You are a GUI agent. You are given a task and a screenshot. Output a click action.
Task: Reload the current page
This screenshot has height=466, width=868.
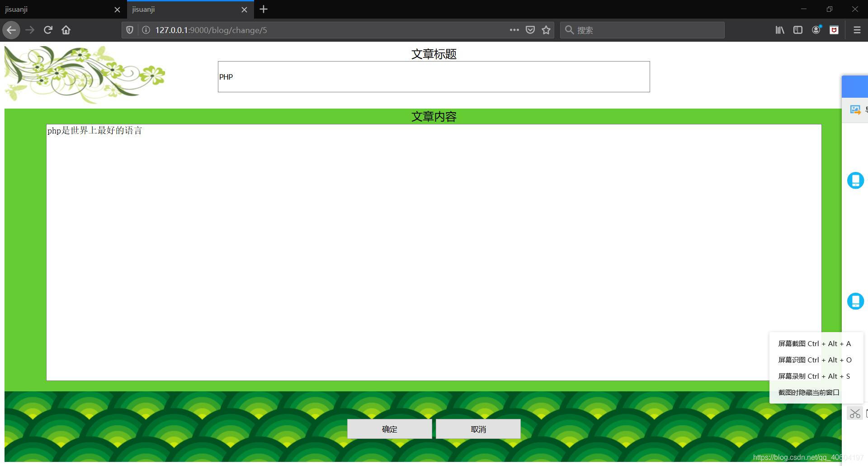[x=48, y=30]
